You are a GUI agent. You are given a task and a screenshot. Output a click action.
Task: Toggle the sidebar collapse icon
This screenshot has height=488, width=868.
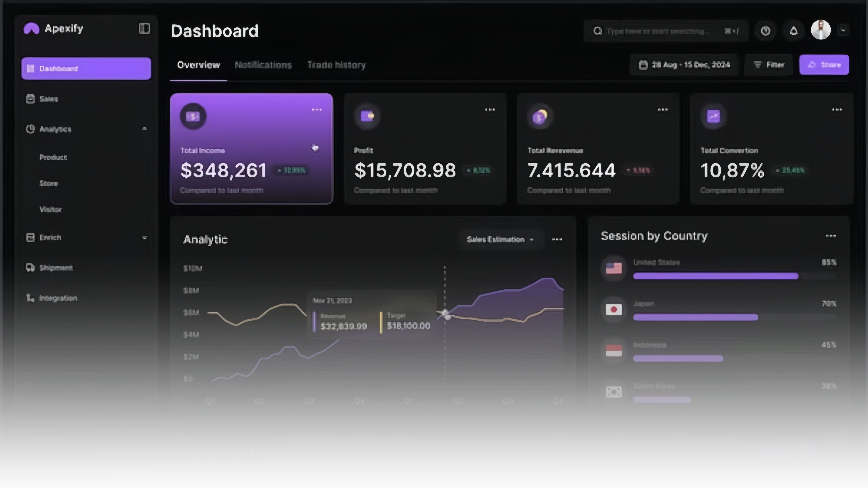click(x=144, y=28)
